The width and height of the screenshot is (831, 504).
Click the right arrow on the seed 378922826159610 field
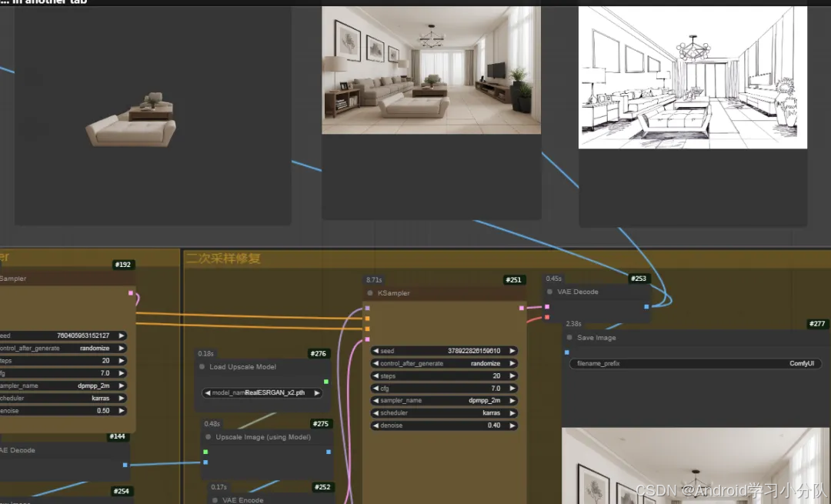pos(512,351)
